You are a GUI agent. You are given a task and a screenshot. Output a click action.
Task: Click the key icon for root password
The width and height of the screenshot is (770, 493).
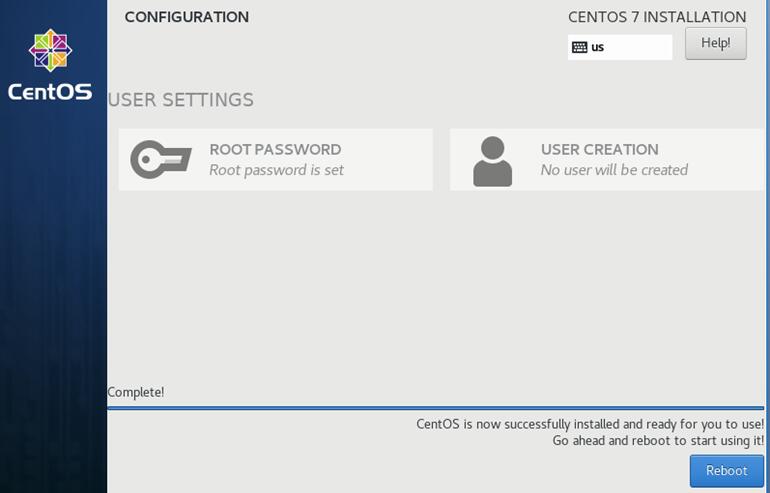tap(161, 160)
